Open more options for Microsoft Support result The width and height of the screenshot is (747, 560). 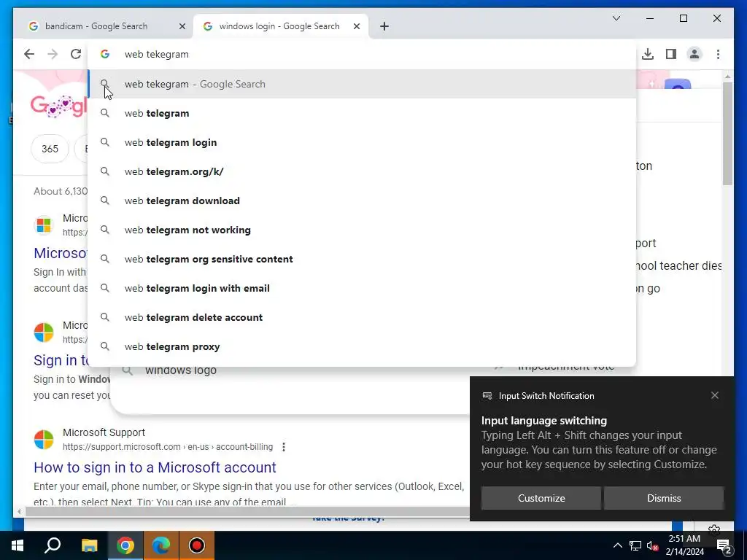[x=284, y=447]
